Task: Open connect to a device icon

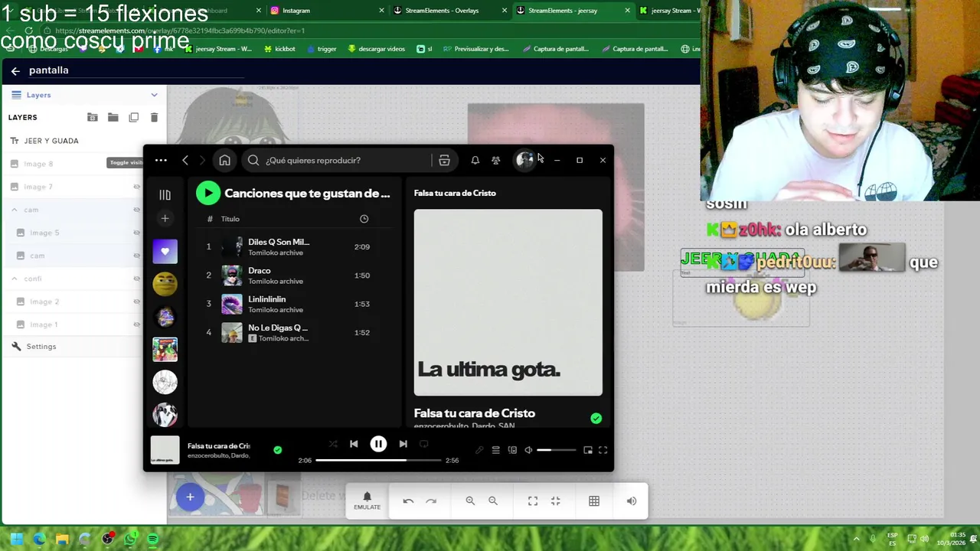Action: (x=512, y=450)
